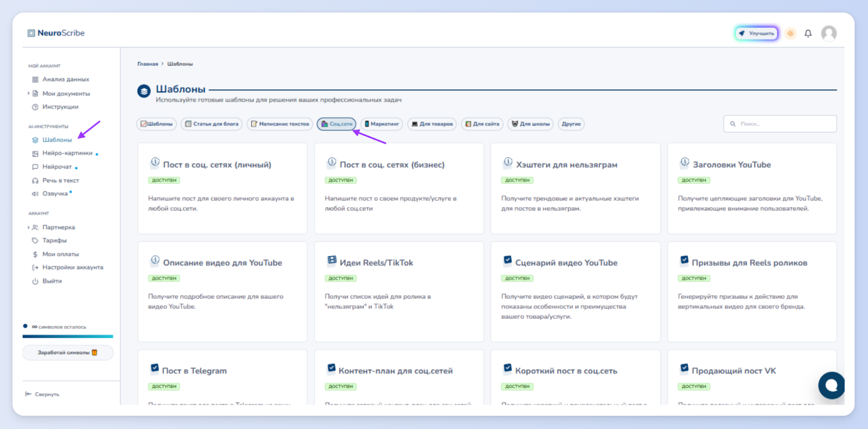Viewport: 868px width, 429px height.
Task: Open Хэштеги для нельзяграм template
Action: click(x=576, y=188)
